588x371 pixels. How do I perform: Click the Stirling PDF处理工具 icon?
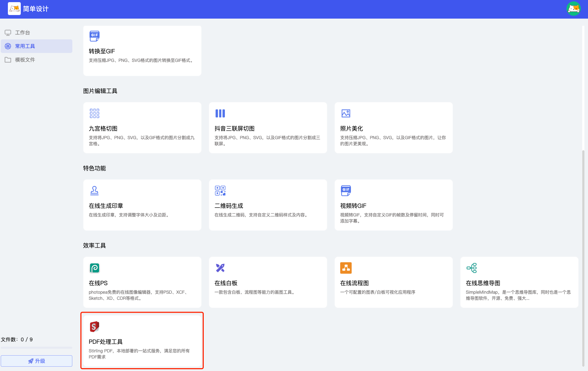(95, 327)
